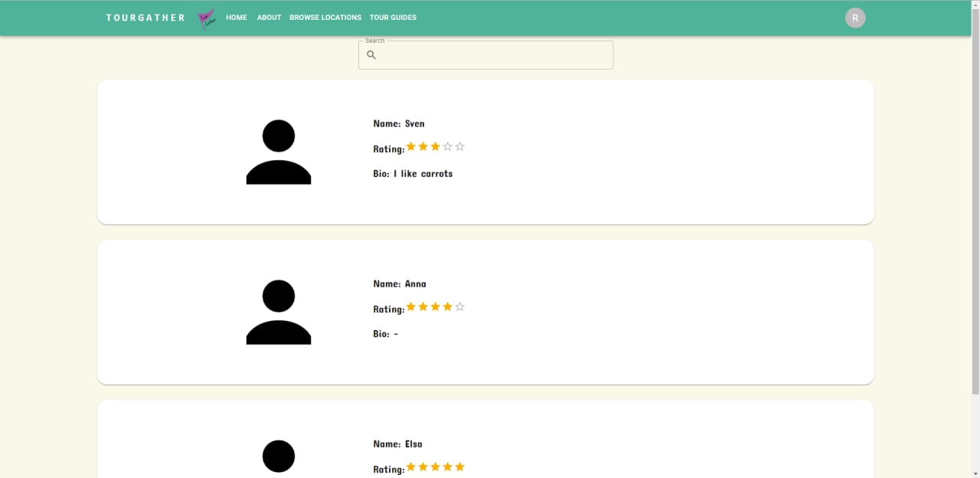
Task: Click Elsa's third rating star
Action: pyautogui.click(x=436, y=467)
